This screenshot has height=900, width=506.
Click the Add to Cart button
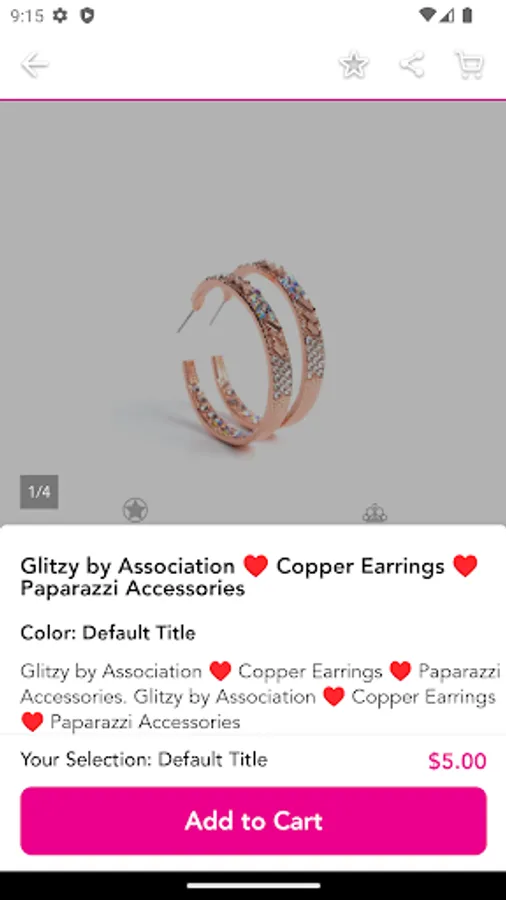pos(253,821)
